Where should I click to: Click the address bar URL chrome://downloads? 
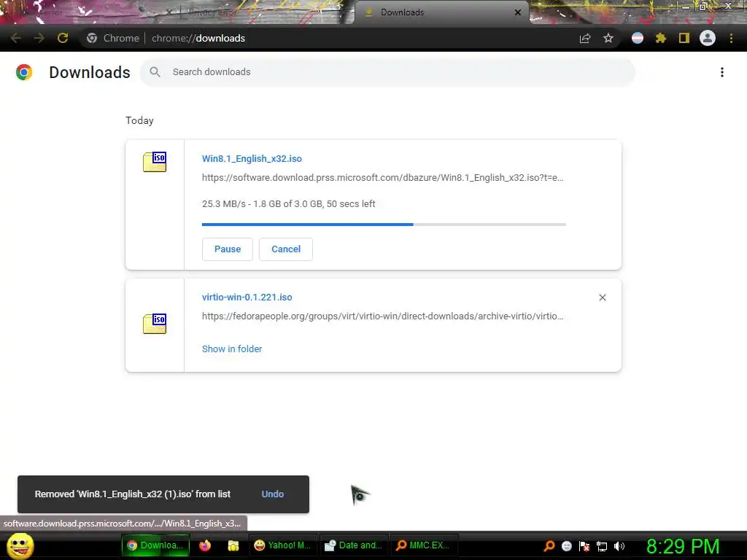click(198, 38)
